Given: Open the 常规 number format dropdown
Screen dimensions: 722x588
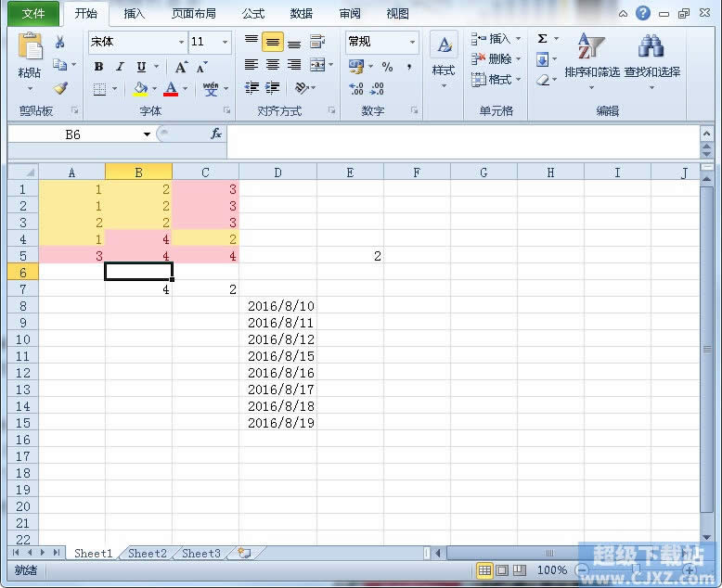Looking at the screenshot, I should coord(413,42).
